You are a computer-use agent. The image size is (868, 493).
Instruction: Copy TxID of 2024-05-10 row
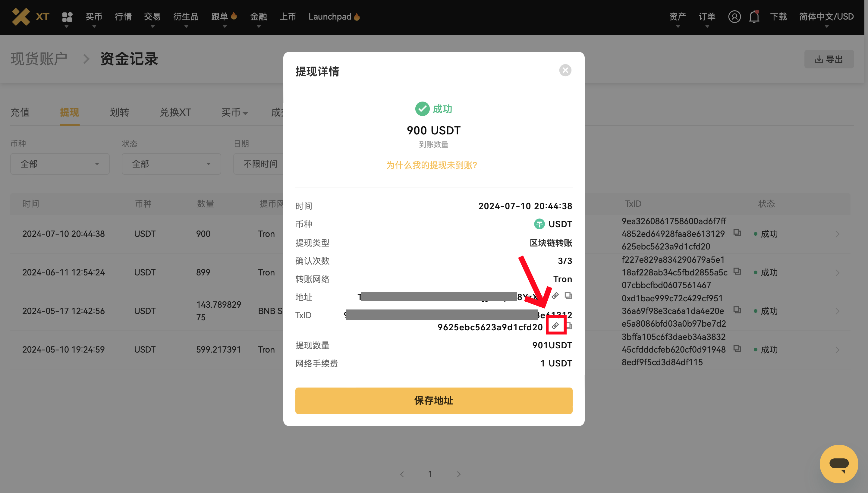tap(737, 349)
